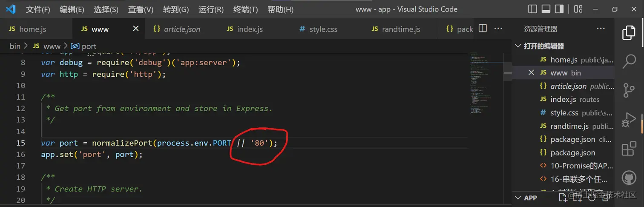This screenshot has height=207, width=644.
Task: Open the 编辑(E) menu
Action: tap(72, 9)
